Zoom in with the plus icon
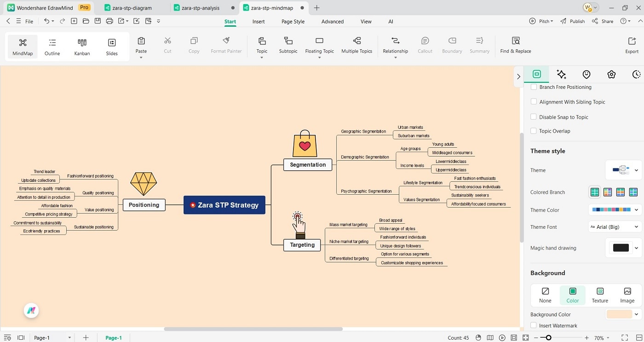Image resolution: width=644 pixels, height=342 pixels. [x=586, y=338]
